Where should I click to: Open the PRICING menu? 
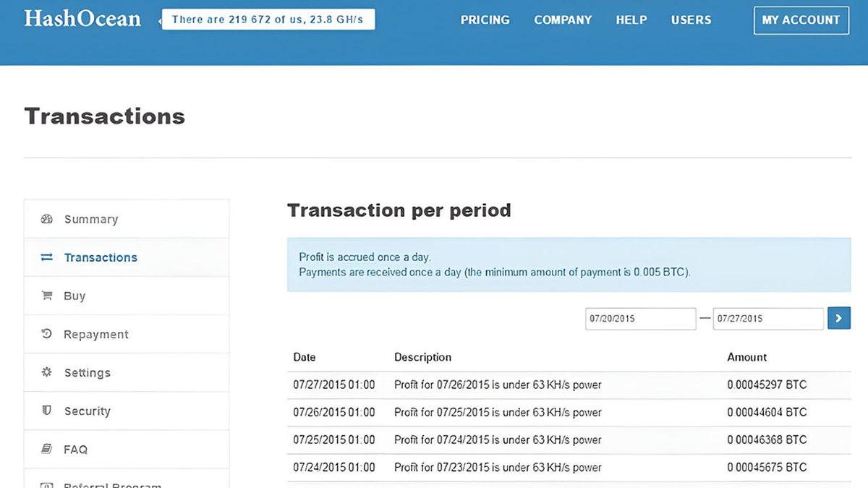pos(485,20)
